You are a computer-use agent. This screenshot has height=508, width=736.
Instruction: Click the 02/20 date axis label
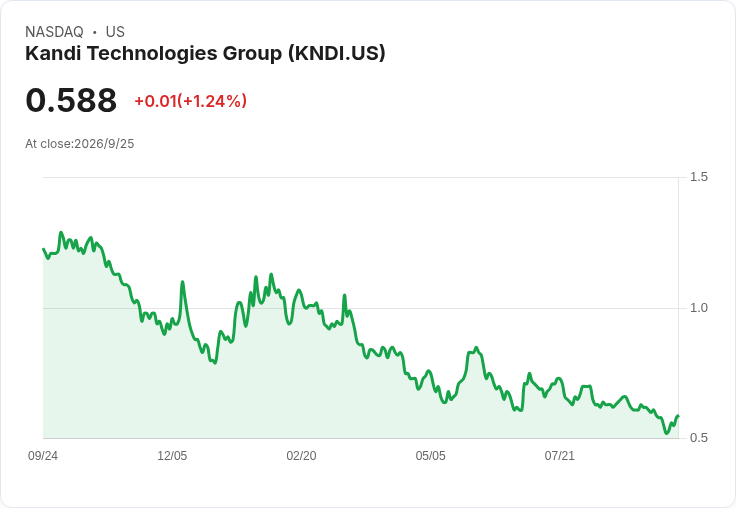[301, 456]
